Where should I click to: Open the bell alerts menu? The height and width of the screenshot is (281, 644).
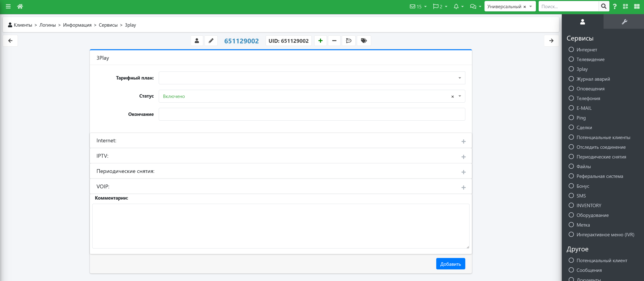coord(456,6)
